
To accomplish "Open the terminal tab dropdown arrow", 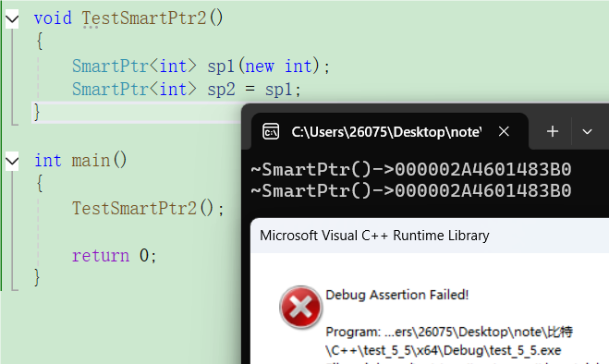I will pos(587,132).
